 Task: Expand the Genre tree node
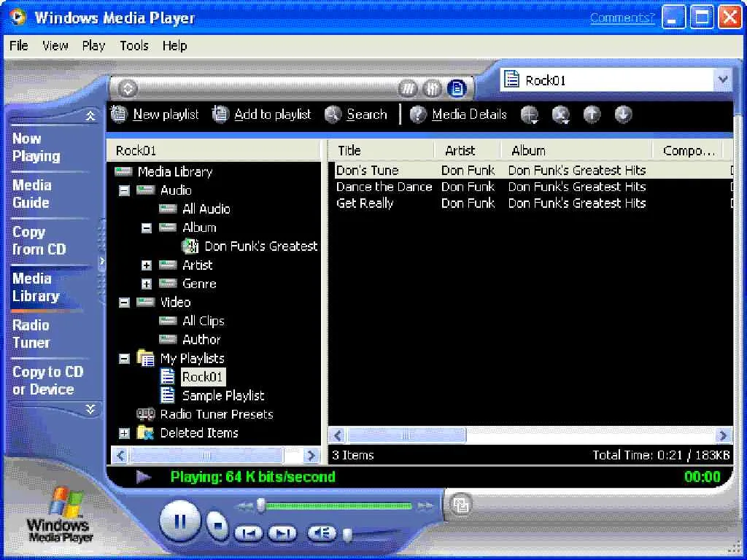[x=146, y=284]
